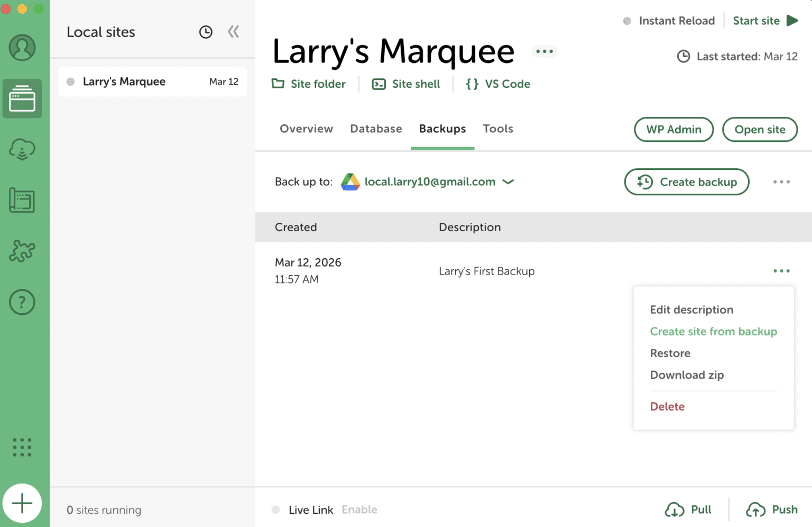Choose Delete from the backup menu

[x=667, y=406]
